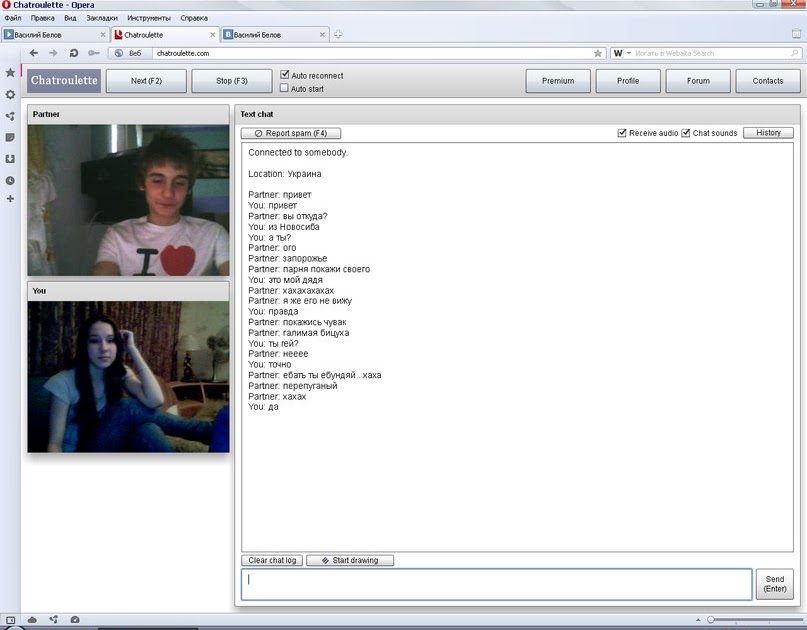Switch to the first Василий Белов tab

tap(55, 34)
